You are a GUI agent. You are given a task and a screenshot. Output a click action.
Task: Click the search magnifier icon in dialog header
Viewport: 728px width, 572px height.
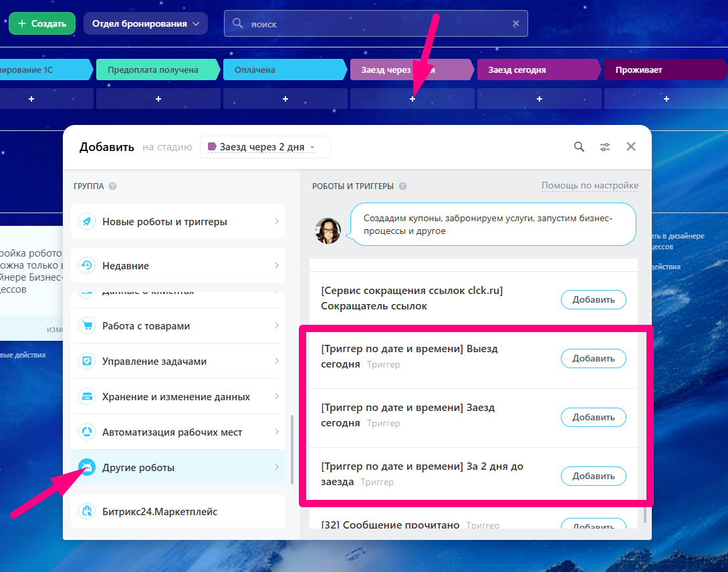579,147
